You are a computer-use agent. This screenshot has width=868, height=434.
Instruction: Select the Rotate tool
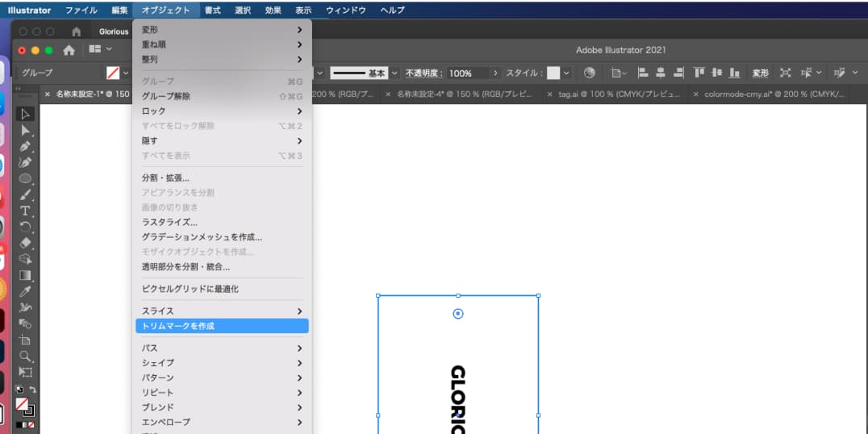click(x=26, y=227)
